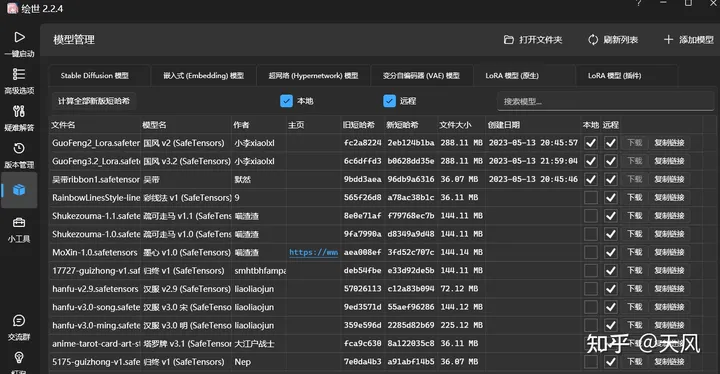Image resolution: width=720 pixels, height=374 pixels.
Task: Check local box for RainbowLinesStyle row
Action: coord(591,198)
